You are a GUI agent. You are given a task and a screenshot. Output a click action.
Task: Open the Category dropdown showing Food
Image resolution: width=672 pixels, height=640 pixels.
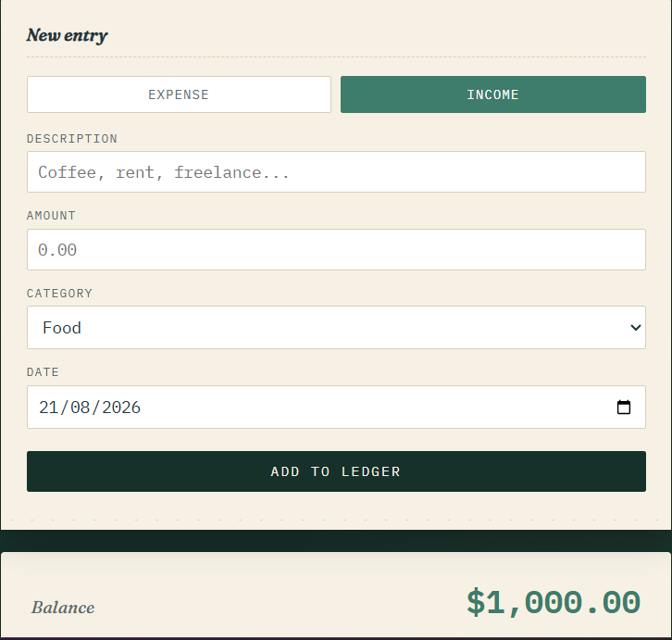point(336,327)
